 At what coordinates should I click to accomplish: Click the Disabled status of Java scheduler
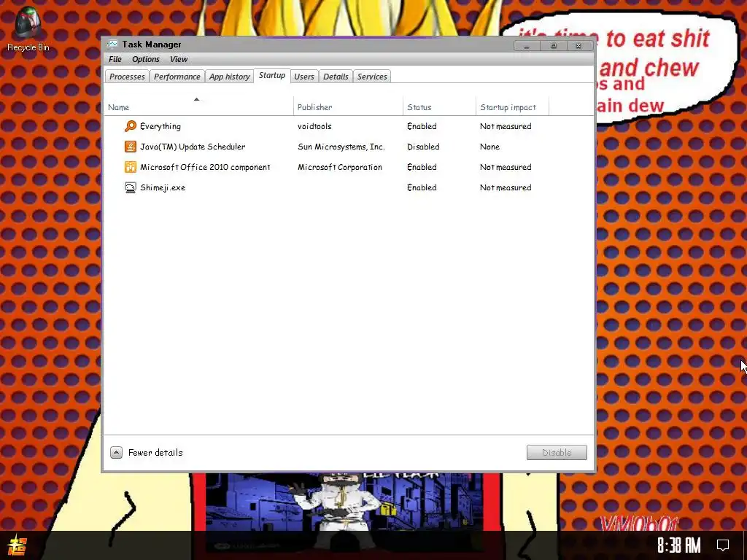pos(423,147)
